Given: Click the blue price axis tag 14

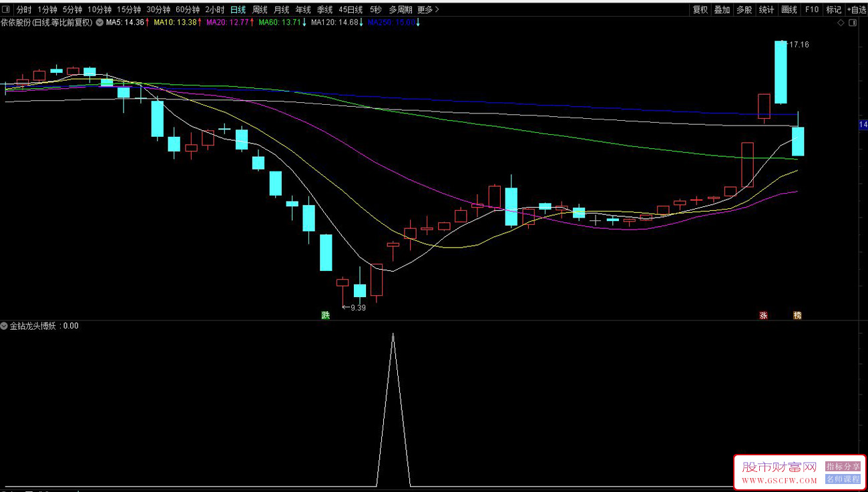Looking at the screenshot, I should click(863, 125).
